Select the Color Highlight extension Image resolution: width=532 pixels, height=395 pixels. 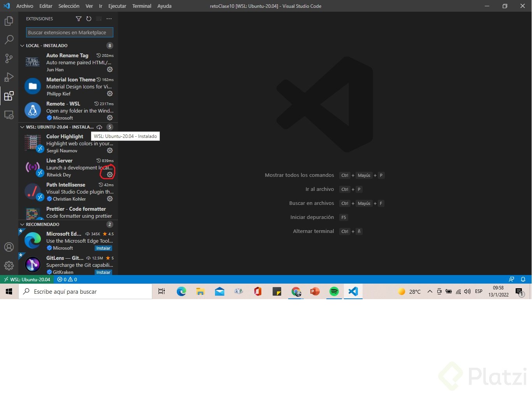[x=68, y=143]
